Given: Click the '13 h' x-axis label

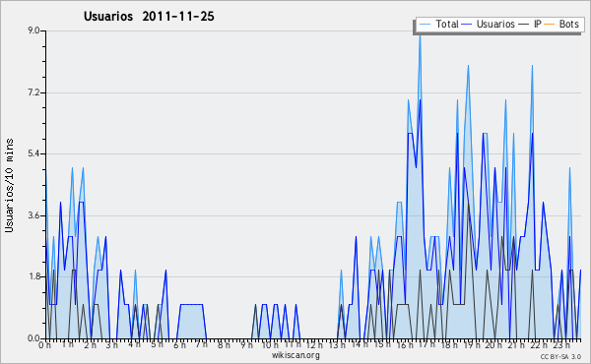Looking at the screenshot, I should [337, 344].
